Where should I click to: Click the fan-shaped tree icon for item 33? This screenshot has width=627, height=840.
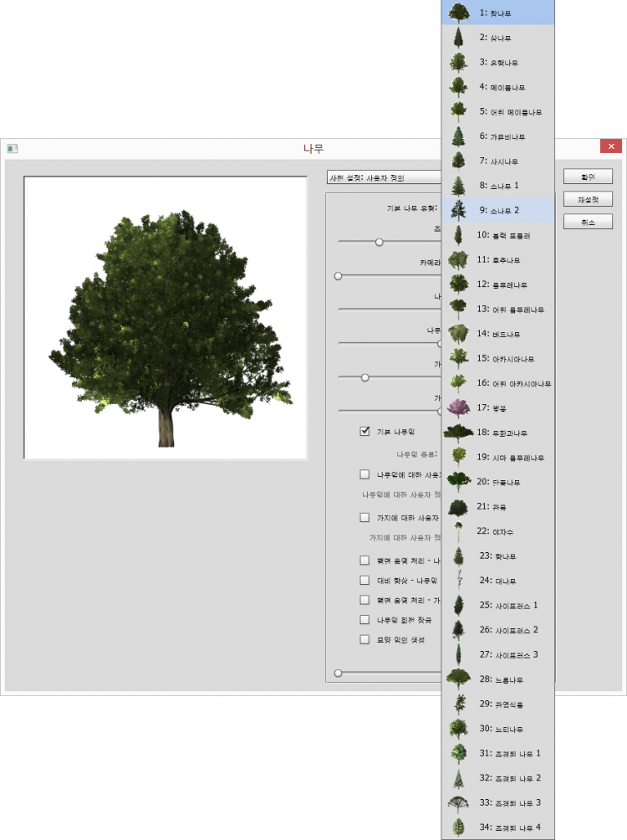[457, 802]
